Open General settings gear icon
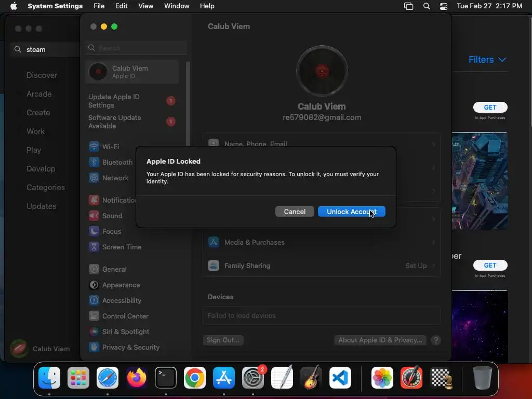 [x=94, y=270]
